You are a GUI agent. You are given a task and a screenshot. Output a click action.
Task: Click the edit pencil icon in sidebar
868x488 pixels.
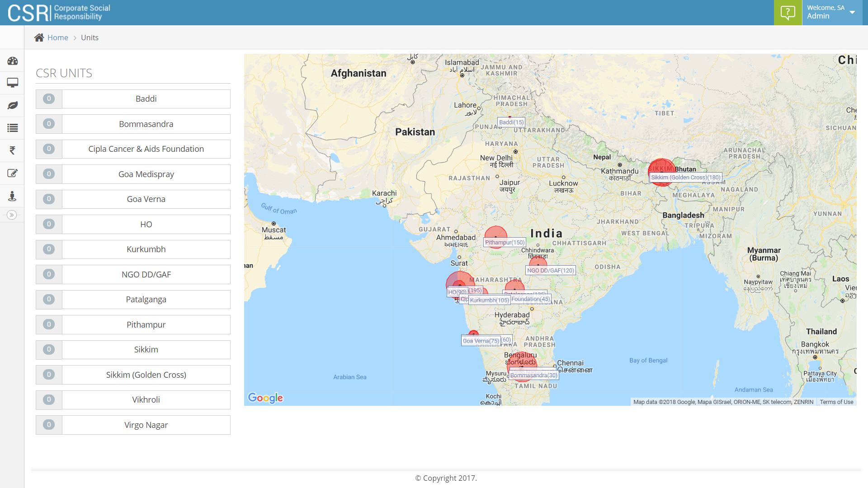click(12, 173)
